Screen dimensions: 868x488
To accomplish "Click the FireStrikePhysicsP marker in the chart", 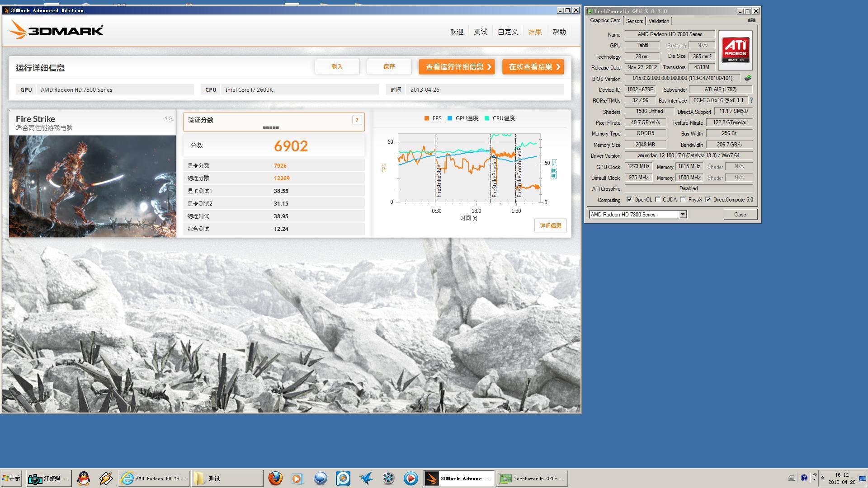I will pos(494,176).
